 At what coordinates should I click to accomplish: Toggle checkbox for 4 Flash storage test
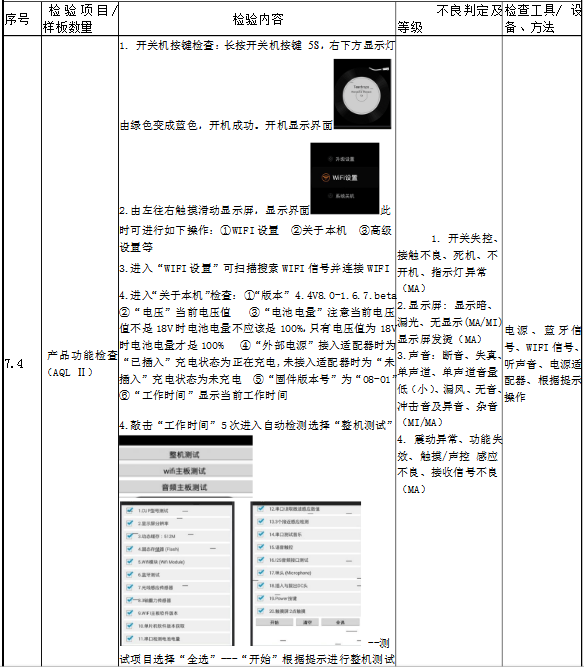coord(130,549)
